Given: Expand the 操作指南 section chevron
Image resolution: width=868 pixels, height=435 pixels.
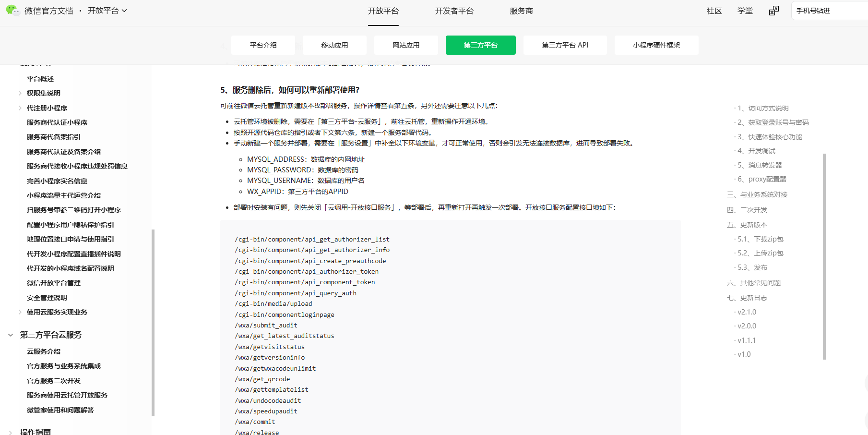Looking at the screenshot, I should pyautogui.click(x=11, y=432).
